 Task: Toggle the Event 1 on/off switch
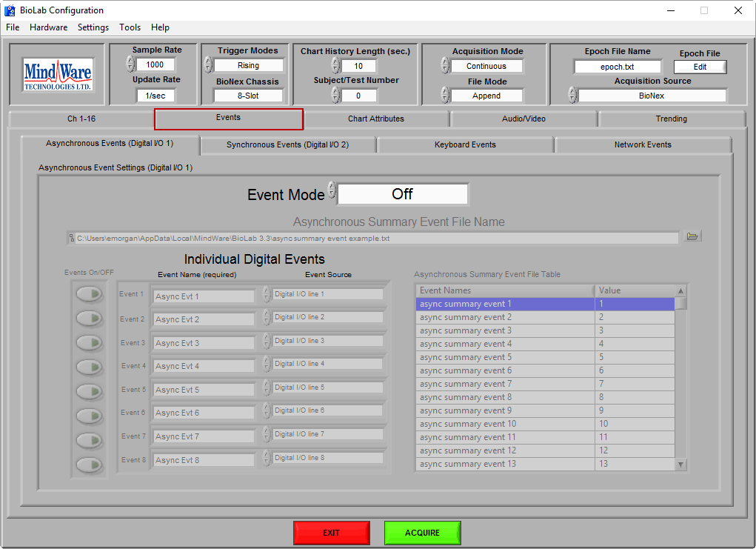pos(90,294)
